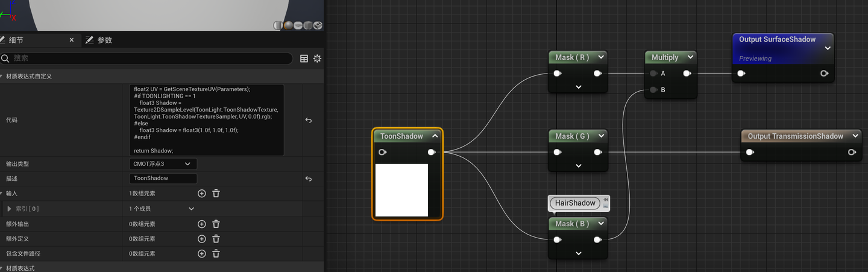
Task: Select the Output SurfaceShadow node title
Action: coord(777,39)
